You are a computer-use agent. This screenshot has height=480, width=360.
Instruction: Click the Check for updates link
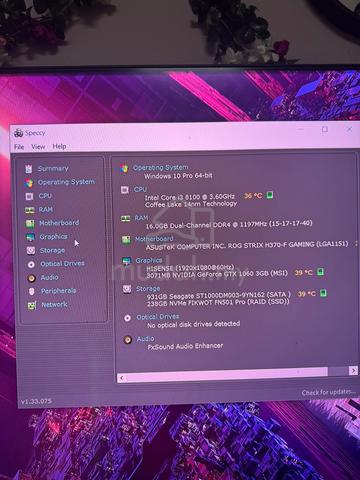coord(328,392)
